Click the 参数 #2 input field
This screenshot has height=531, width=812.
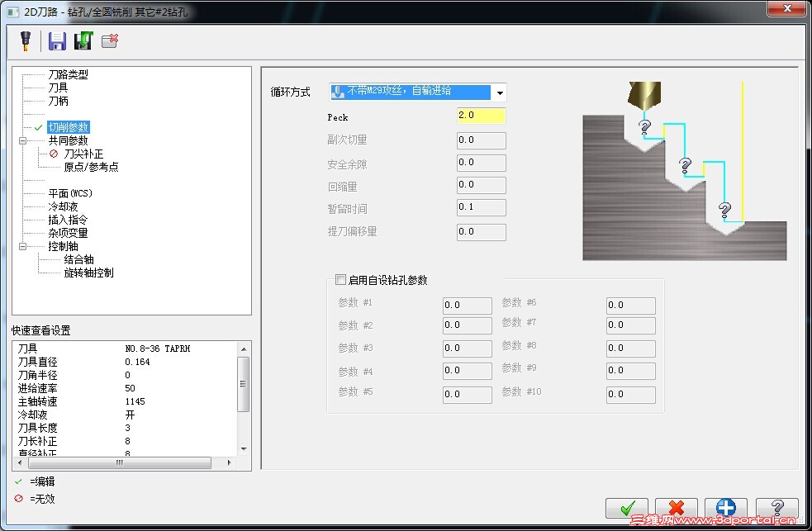tap(467, 325)
